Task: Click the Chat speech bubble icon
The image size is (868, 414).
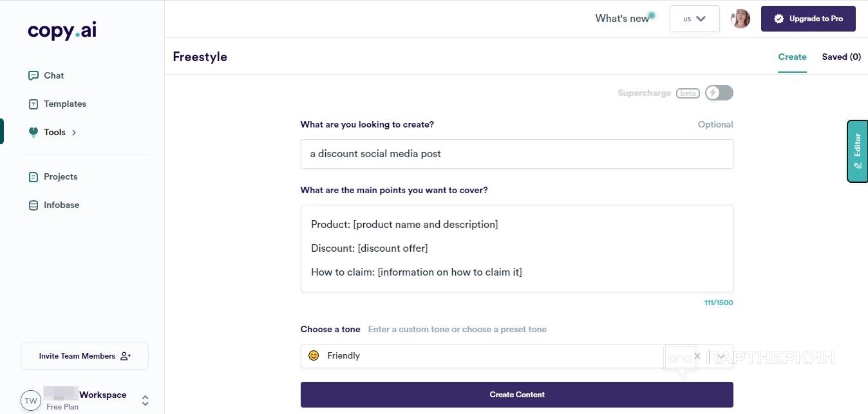Action: click(33, 75)
